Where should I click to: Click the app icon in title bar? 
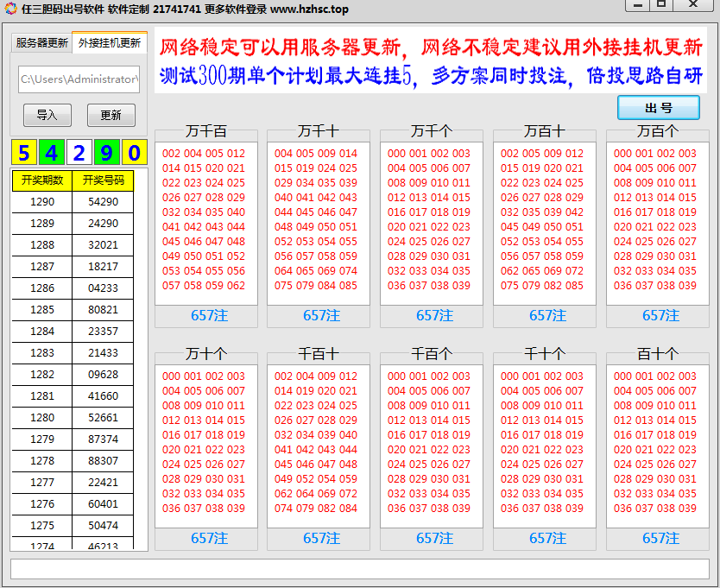(9, 9)
